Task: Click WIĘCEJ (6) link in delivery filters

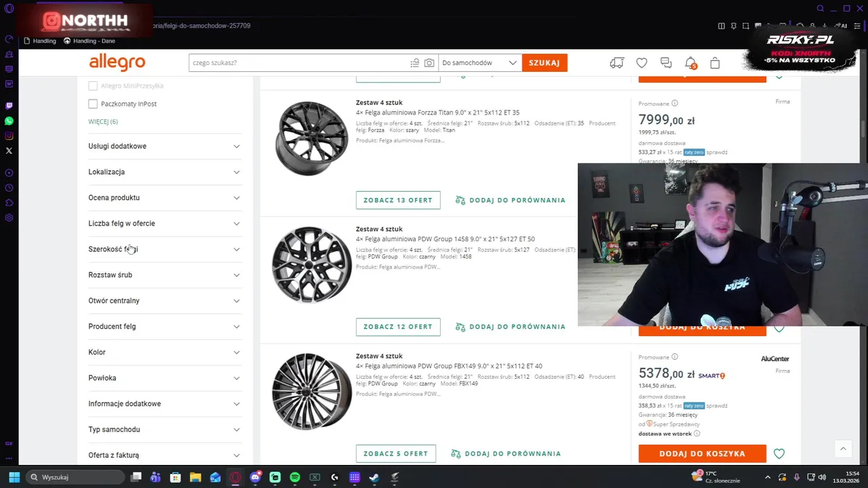Action: coord(103,122)
